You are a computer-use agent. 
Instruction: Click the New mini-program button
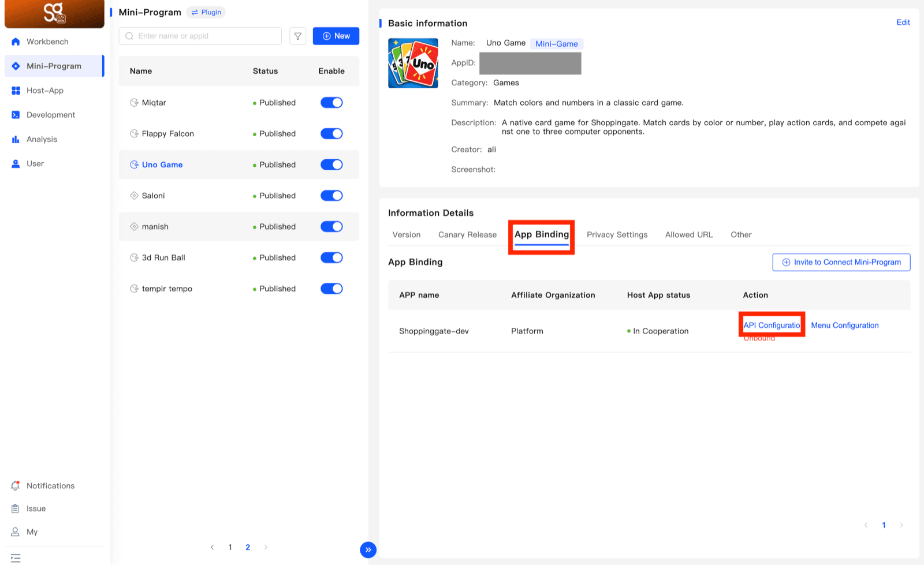(336, 36)
